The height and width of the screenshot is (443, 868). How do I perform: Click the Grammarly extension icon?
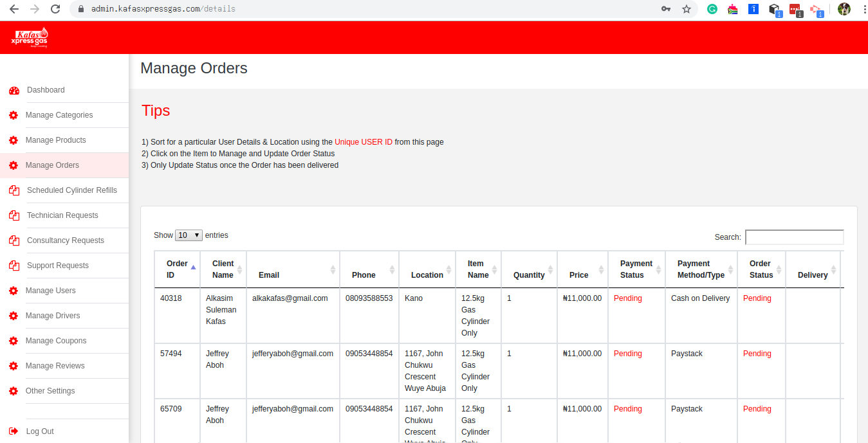tap(712, 9)
